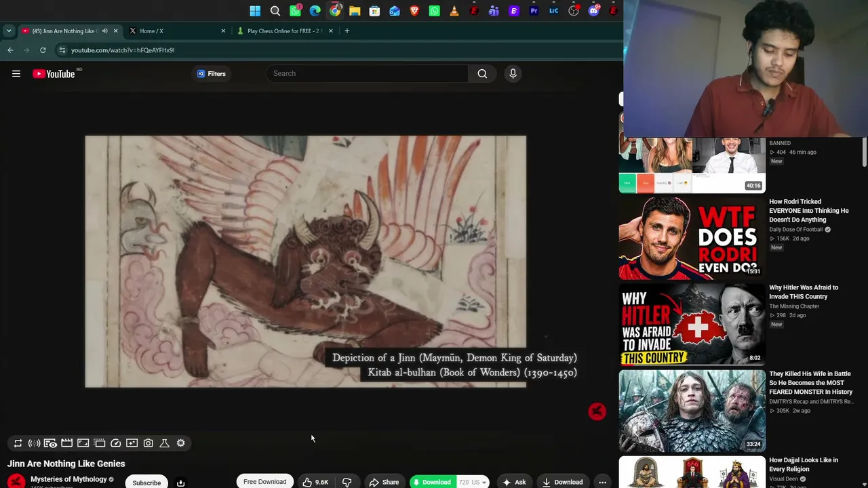The image size is (868, 488).
Task: Click the video filters sparkle icon in toolbar
Action: 132,443
